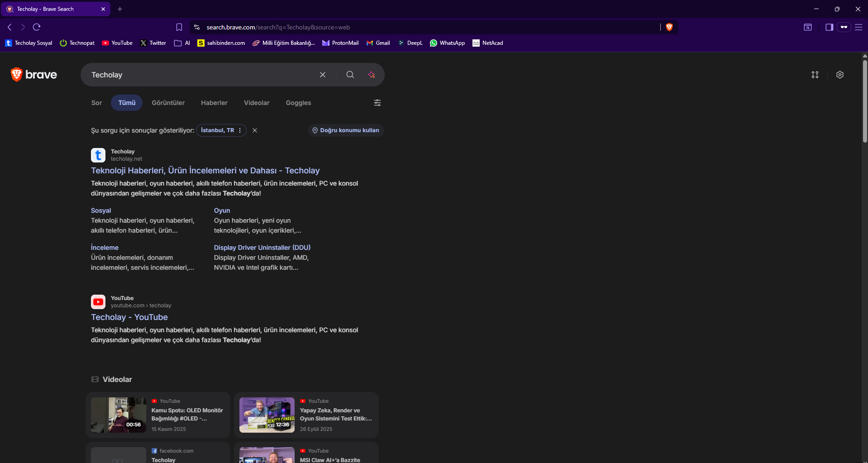This screenshot has width=868, height=463.
Task: Click the YouTube result favicon
Action: click(x=98, y=302)
